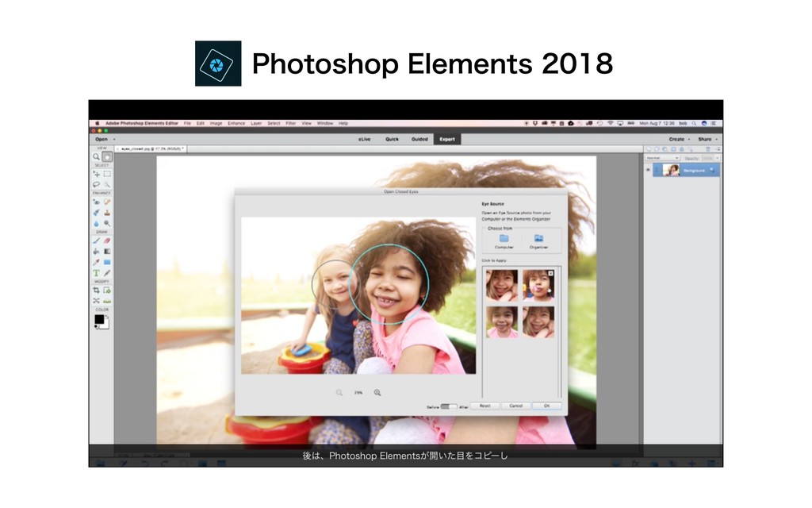Select the Paint Bucket tool

pos(96,252)
